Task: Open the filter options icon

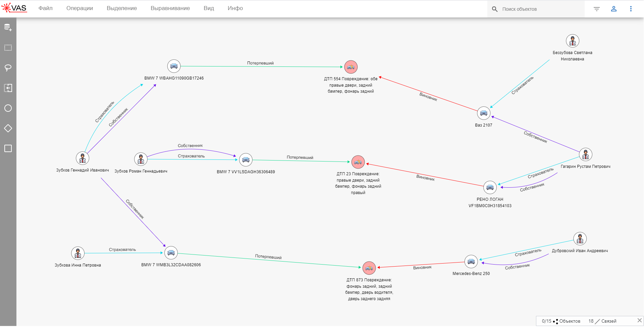Action: (x=597, y=9)
